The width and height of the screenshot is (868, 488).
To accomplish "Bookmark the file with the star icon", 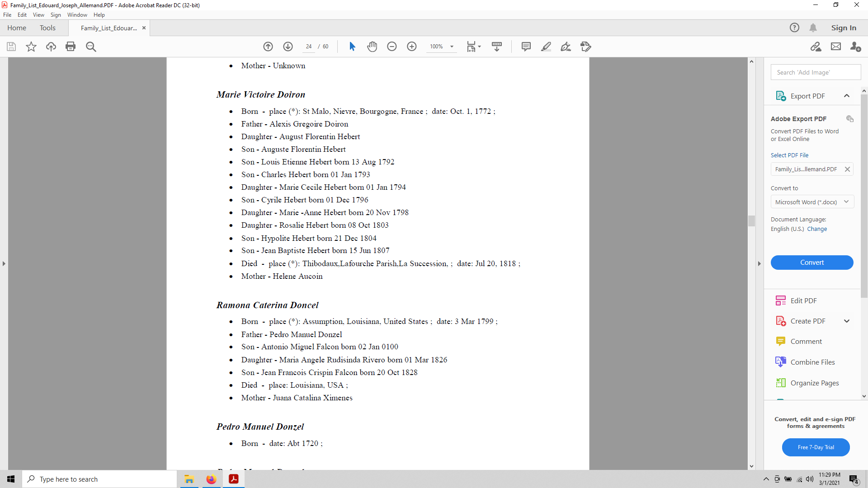I will [31, 47].
